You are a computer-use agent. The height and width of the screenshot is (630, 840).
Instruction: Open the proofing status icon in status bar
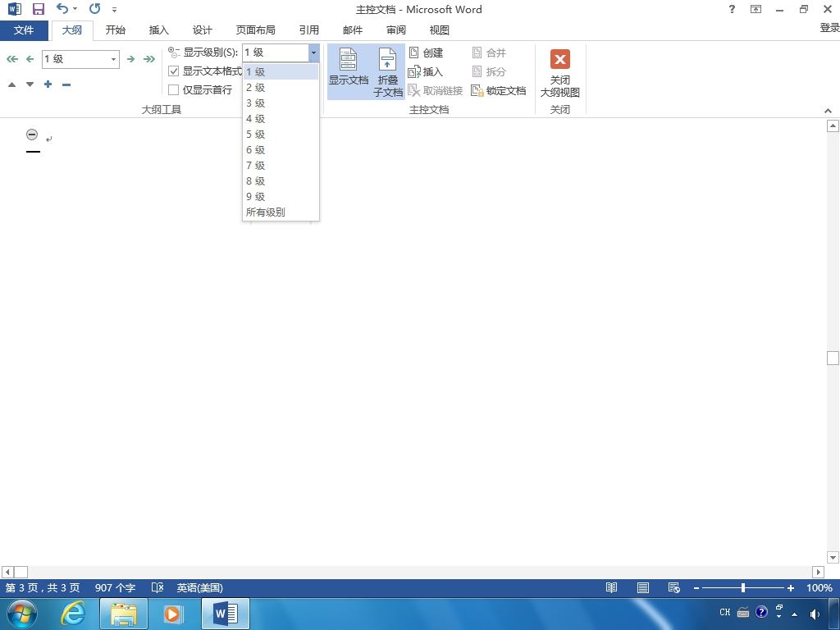pos(157,587)
